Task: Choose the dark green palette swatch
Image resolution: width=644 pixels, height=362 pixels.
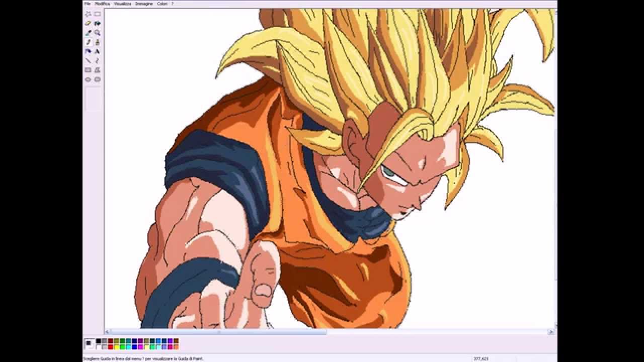Action: coord(122,340)
